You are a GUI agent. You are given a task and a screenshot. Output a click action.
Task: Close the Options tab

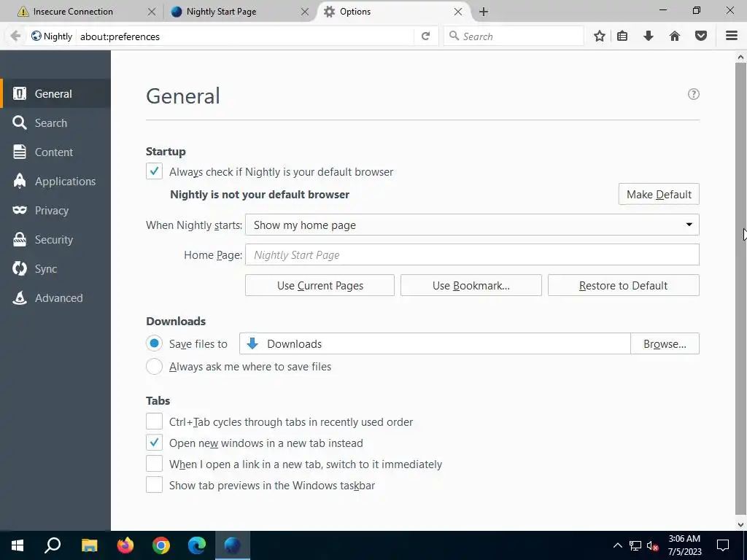pyautogui.click(x=458, y=12)
